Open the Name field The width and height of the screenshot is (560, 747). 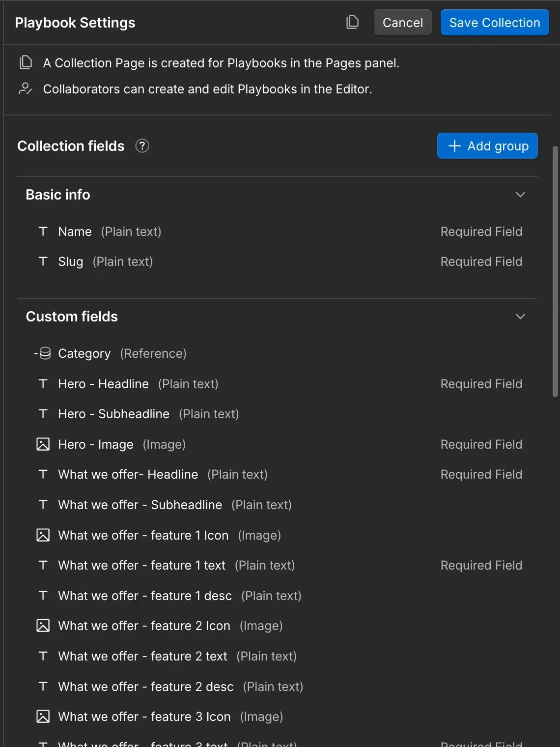click(278, 231)
